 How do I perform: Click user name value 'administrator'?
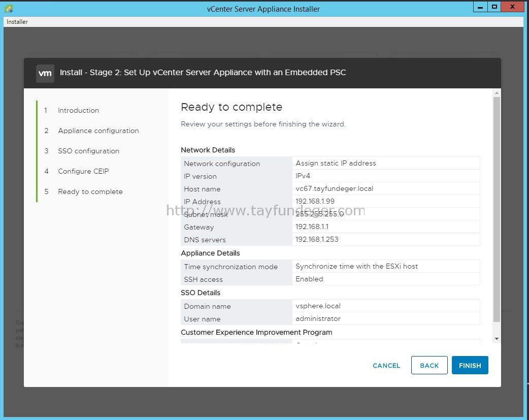(318, 319)
